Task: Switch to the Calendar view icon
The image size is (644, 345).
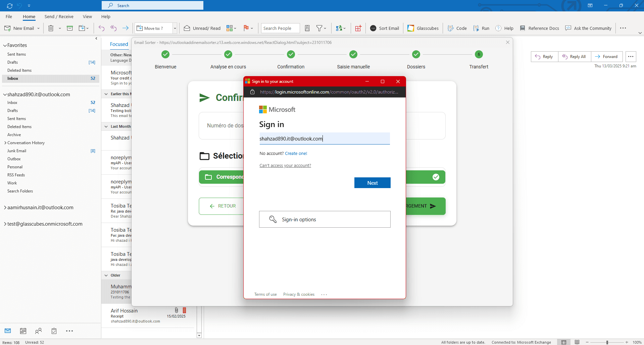Action: [23, 331]
